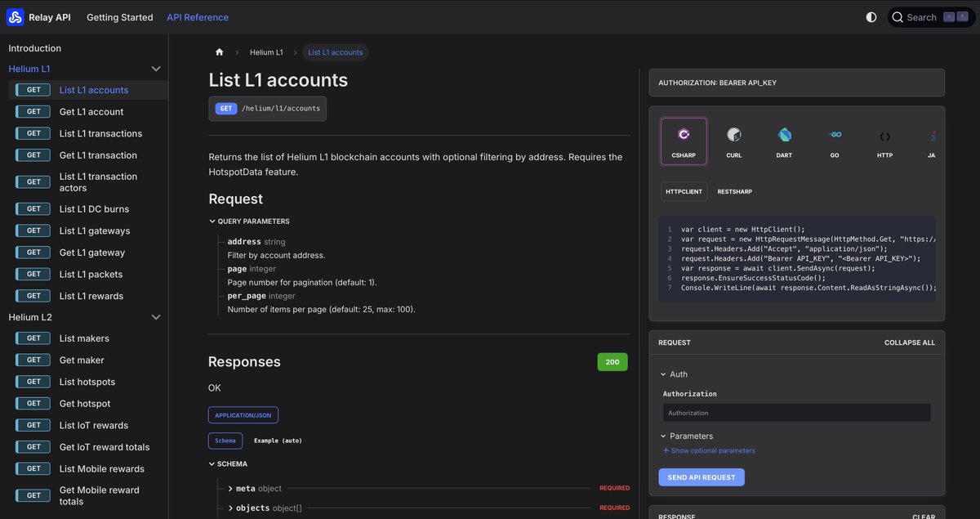
Task: Switch to the RestSharp code tab
Action: [735, 191]
